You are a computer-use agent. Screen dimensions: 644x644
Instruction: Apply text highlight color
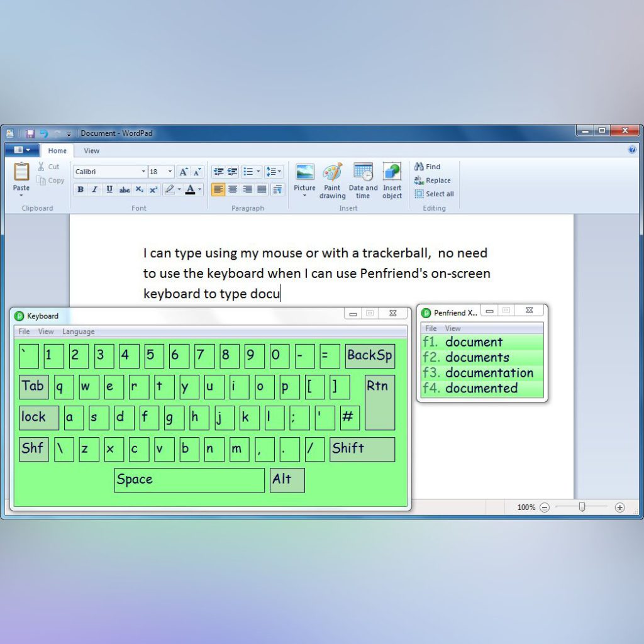[169, 189]
